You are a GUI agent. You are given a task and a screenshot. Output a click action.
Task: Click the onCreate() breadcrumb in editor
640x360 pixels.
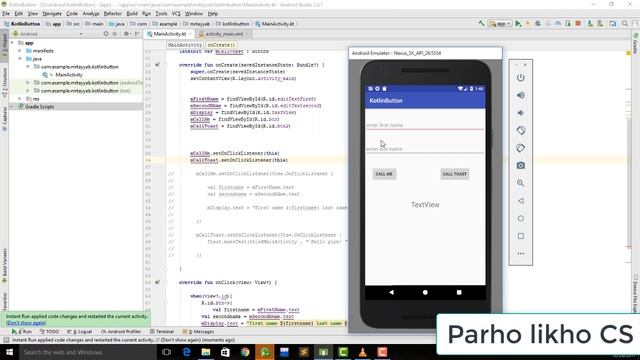point(221,45)
